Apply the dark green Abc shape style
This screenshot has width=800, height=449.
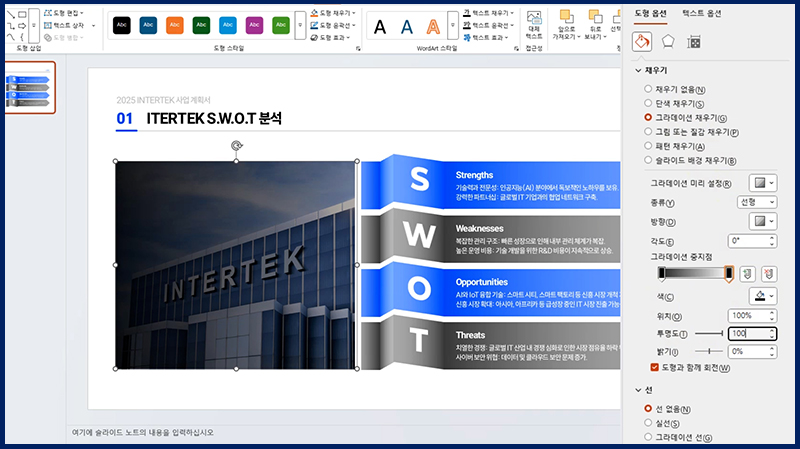pos(201,25)
